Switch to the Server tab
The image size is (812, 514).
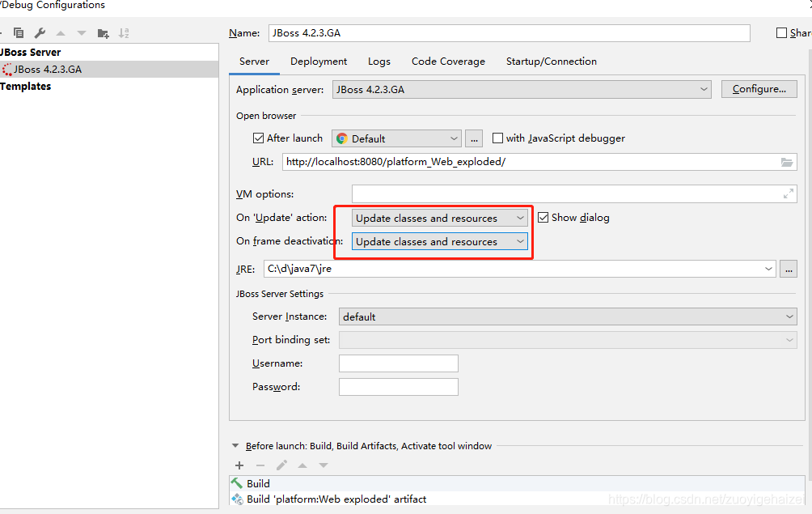254,62
